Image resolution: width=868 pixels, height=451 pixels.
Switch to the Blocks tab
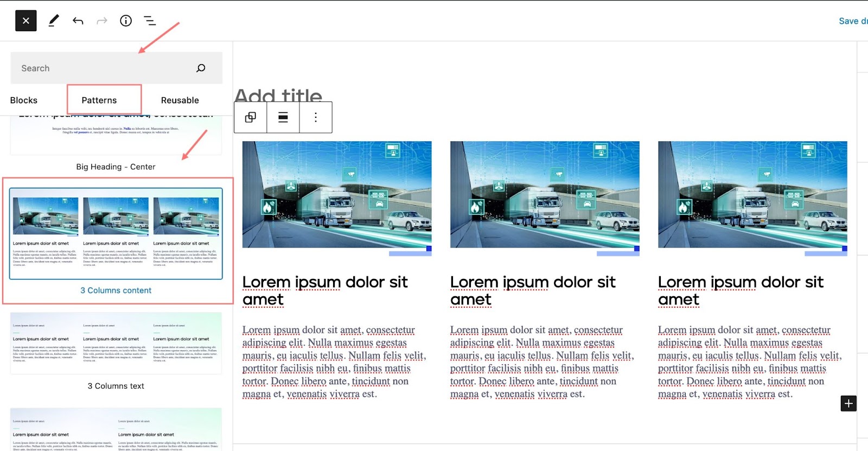point(24,100)
